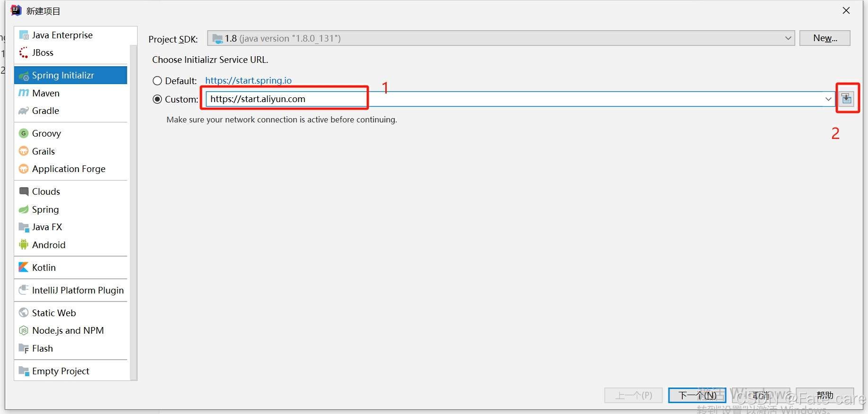This screenshot has height=414, width=868.
Task: Click the project type list scrollbar
Action: tap(133, 213)
